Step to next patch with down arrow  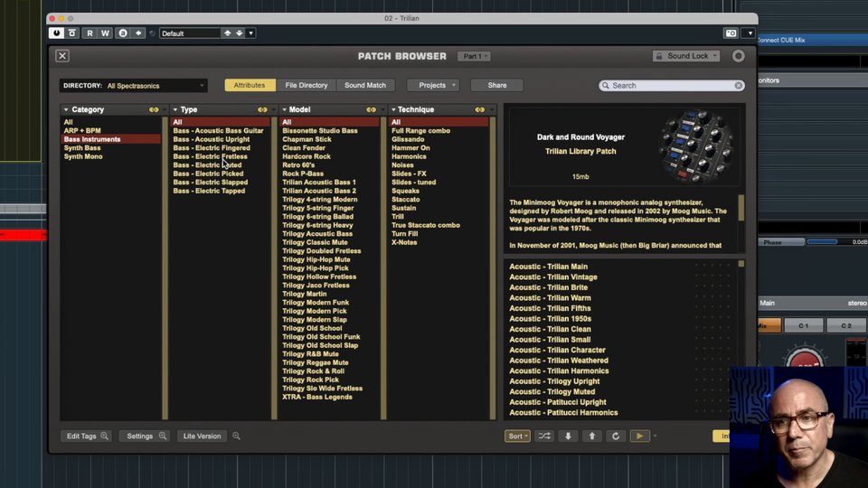point(568,436)
